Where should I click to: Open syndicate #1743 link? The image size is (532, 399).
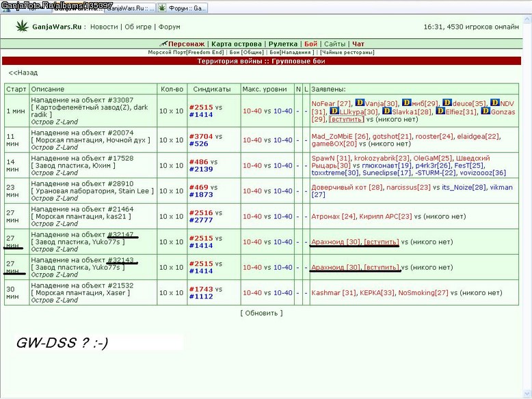click(201, 289)
